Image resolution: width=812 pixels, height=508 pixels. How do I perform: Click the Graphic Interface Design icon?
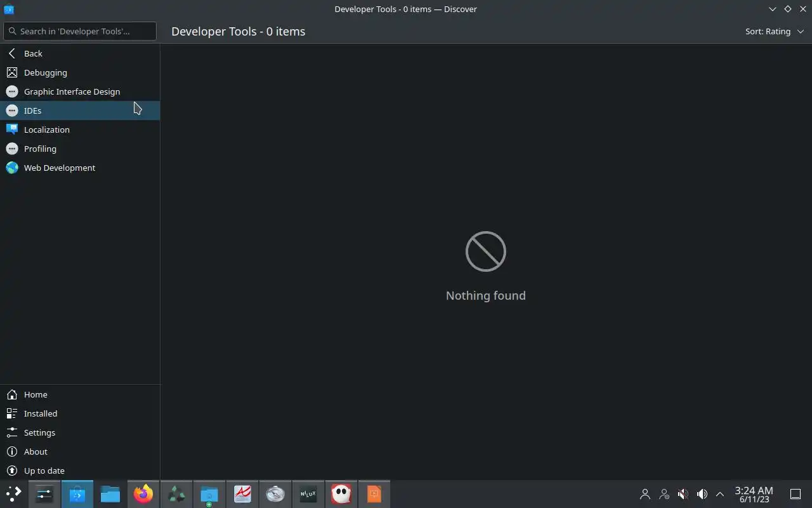point(12,91)
